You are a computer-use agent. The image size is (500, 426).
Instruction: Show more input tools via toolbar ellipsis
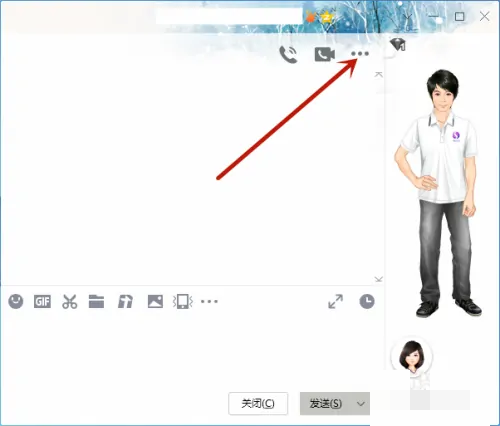pos(209,302)
